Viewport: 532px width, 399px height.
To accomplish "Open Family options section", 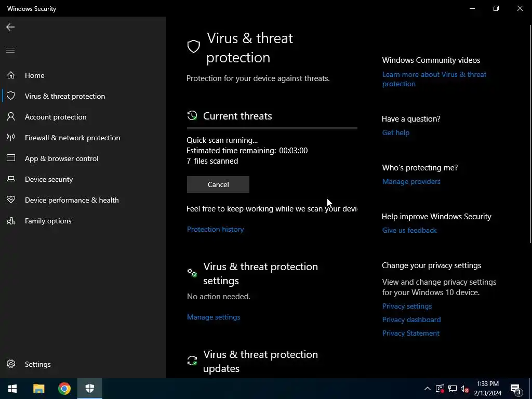I will [83, 221].
